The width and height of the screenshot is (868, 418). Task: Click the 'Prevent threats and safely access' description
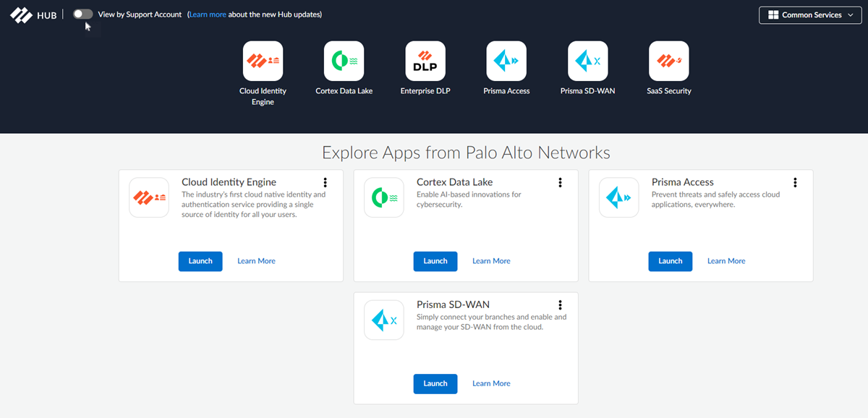715,200
